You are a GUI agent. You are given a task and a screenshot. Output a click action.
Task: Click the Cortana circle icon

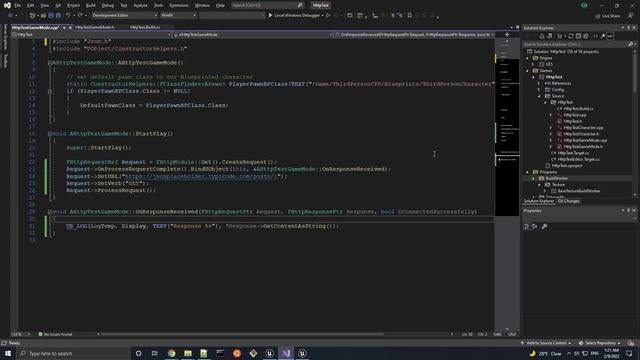pyautogui.click(x=138, y=353)
